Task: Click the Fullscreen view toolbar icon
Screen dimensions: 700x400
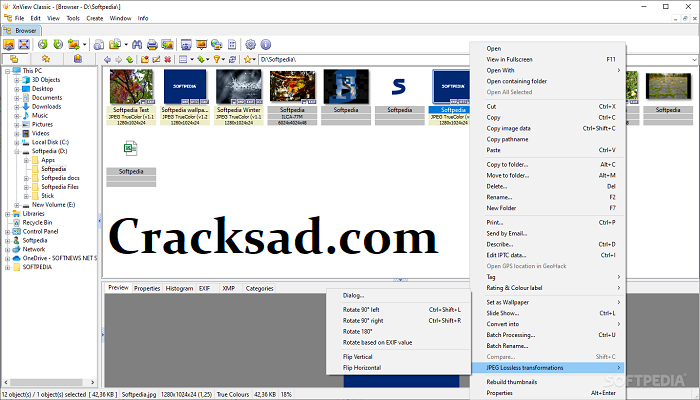Action: click(x=24, y=44)
